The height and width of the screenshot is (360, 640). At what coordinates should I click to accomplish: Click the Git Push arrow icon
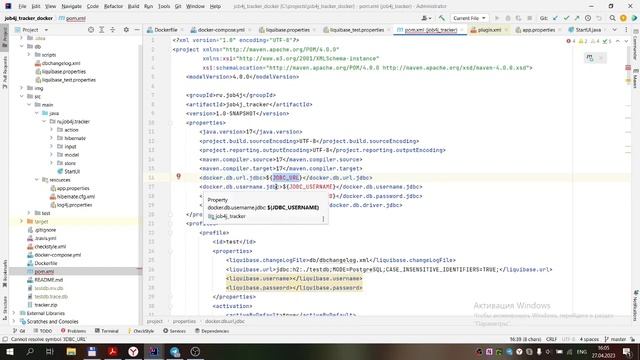pos(577,18)
